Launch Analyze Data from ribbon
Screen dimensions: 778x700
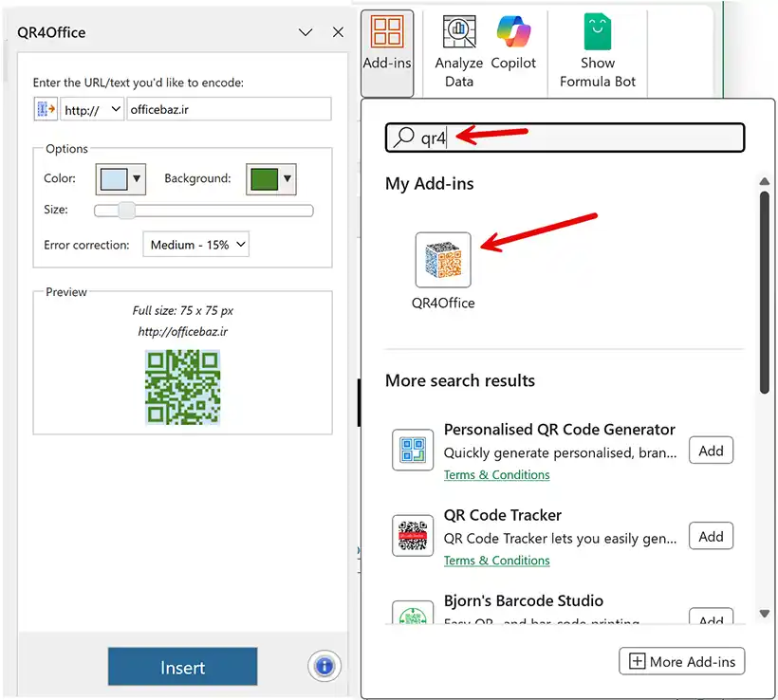(459, 52)
